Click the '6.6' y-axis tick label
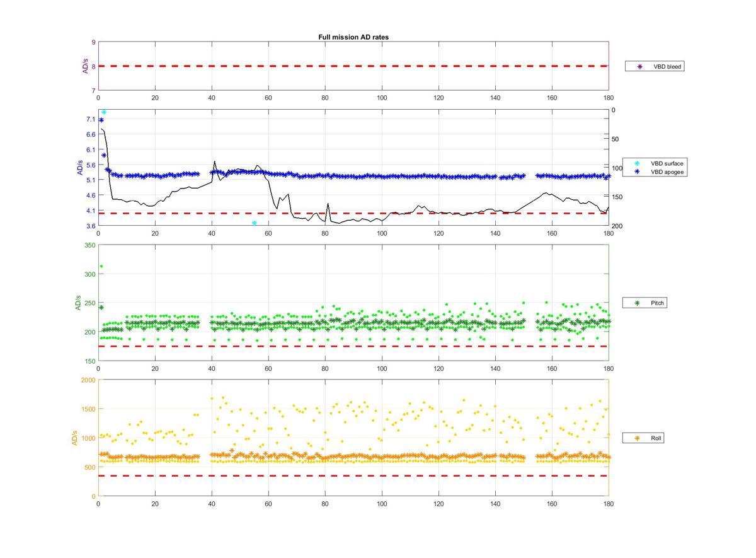The height and width of the screenshot is (558, 756). click(x=91, y=134)
